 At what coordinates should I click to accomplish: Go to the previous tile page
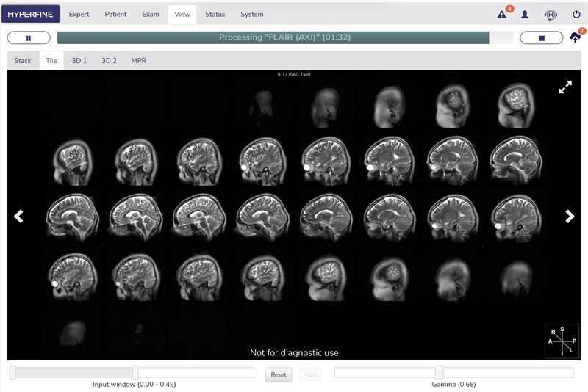pyautogui.click(x=18, y=216)
